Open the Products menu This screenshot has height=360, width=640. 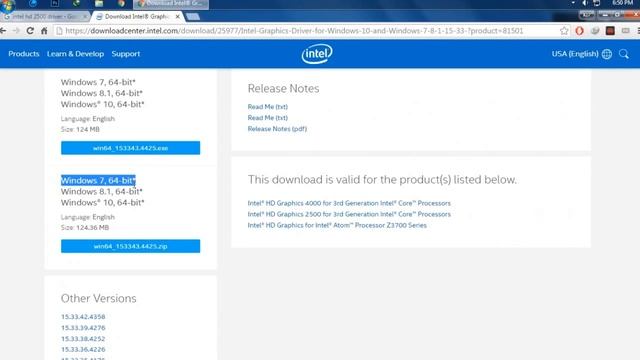click(x=24, y=54)
